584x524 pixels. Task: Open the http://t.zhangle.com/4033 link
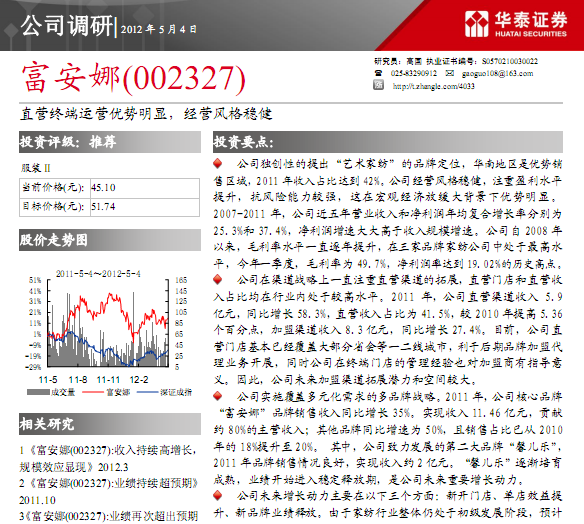point(434,86)
